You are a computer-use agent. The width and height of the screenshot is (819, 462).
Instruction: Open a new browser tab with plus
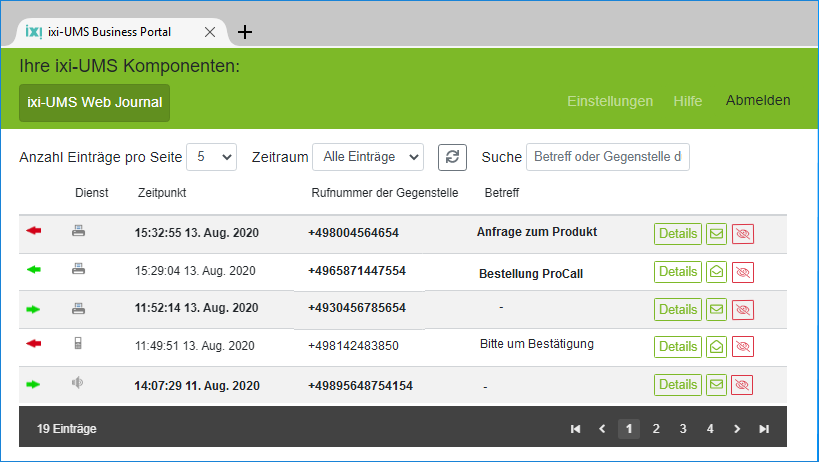pos(245,32)
